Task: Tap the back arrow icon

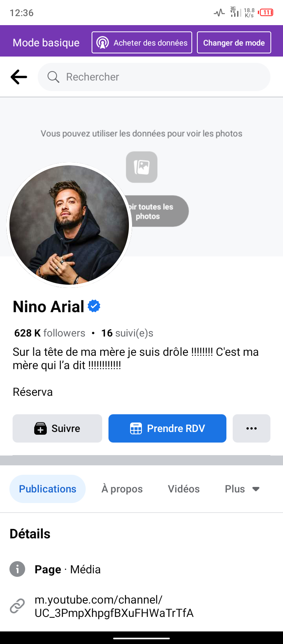Action: (x=19, y=77)
